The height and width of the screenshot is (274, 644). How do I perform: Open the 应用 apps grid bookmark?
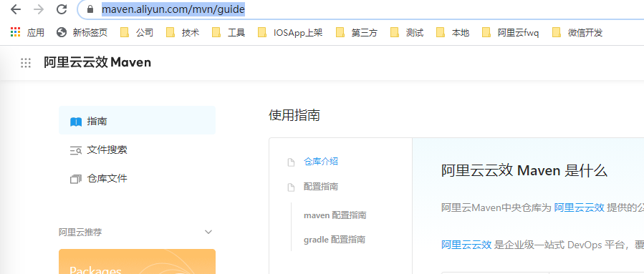click(27, 32)
